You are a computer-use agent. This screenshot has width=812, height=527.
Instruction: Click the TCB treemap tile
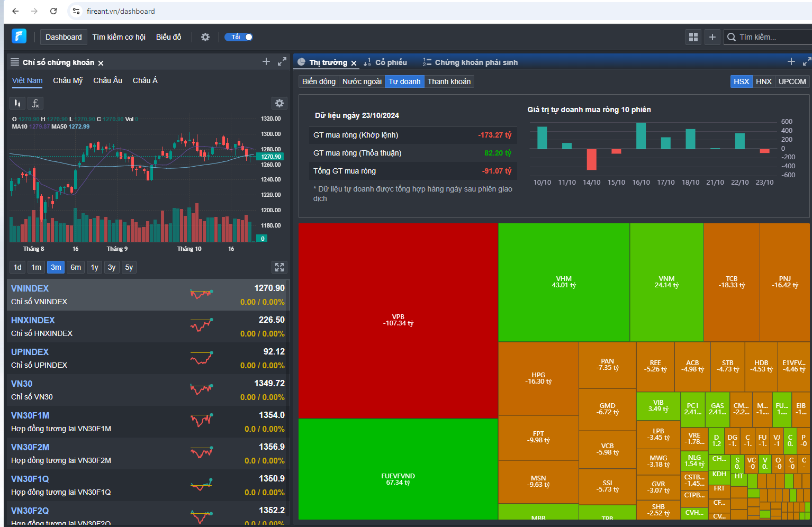pyautogui.click(x=732, y=282)
